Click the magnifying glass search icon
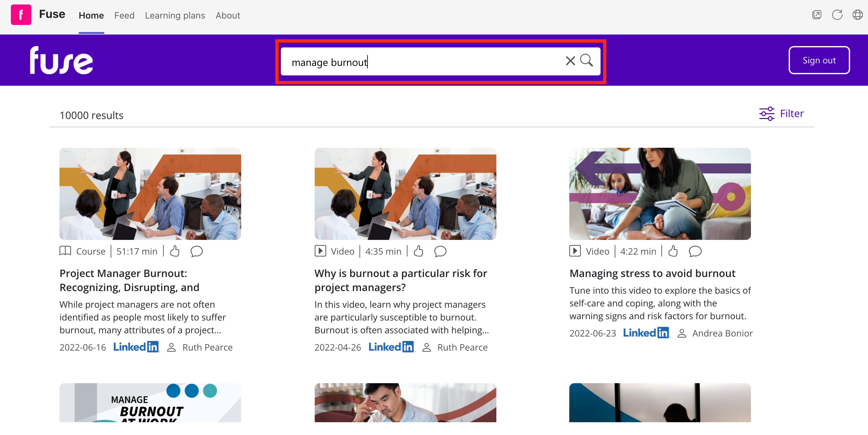Image resolution: width=868 pixels, height=435 pixels. click(586, 61)
